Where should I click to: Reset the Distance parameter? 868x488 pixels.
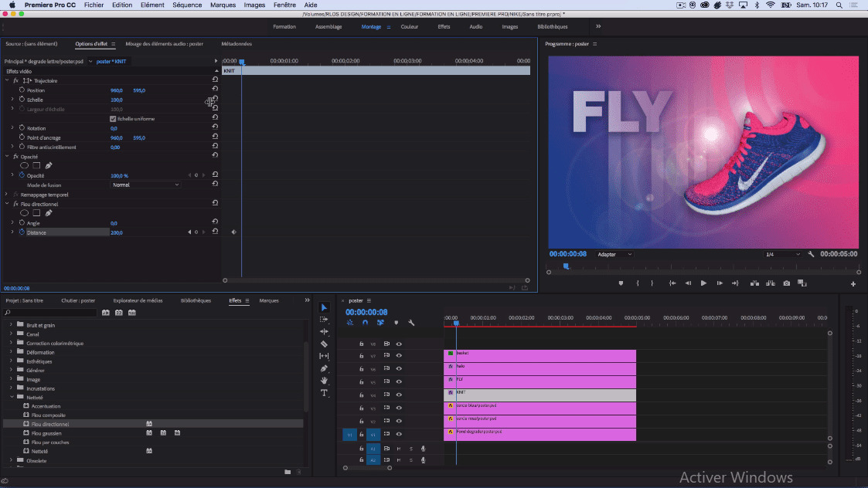point(215,232)
